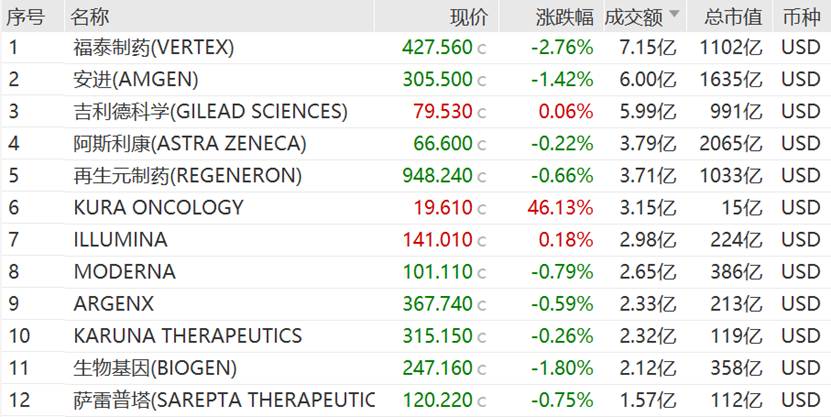Select the KARUNA THERAPEUTICS stock name
The width and height of the screenshot is (831, 417).
click(x=188, y=335)
